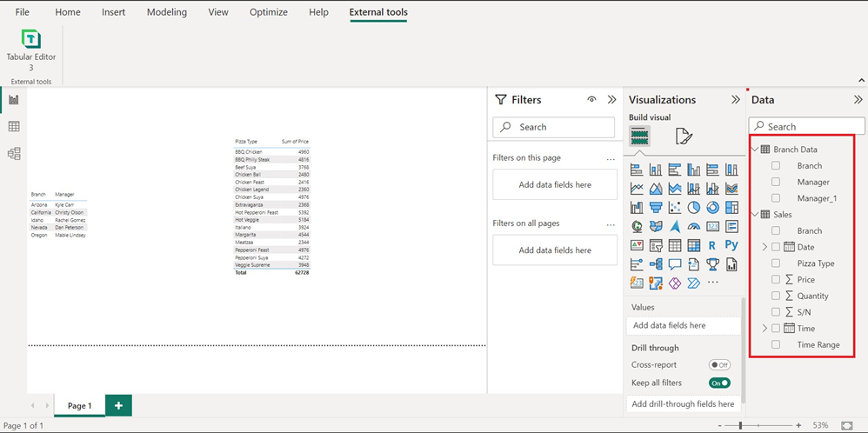868x433 pixels.
Task: Check the Manager_1 field checkbox
Action: pos(776,197)
